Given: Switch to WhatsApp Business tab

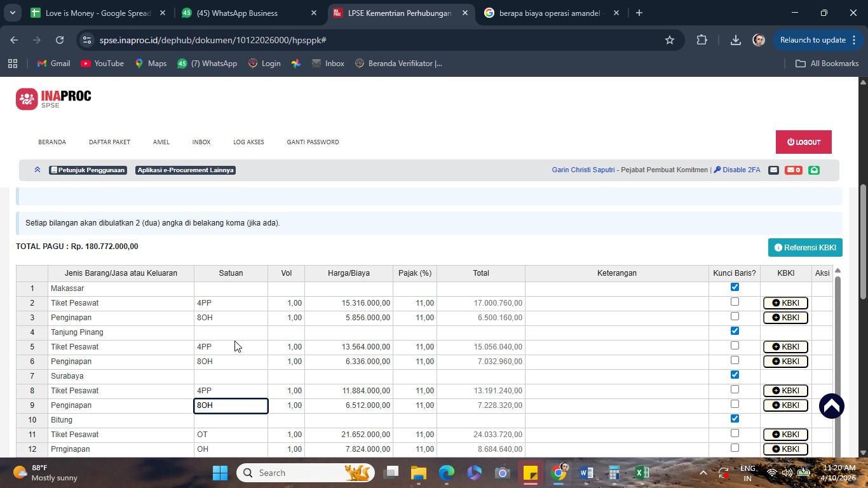Looking at the screenshot, I should (250, 13).
